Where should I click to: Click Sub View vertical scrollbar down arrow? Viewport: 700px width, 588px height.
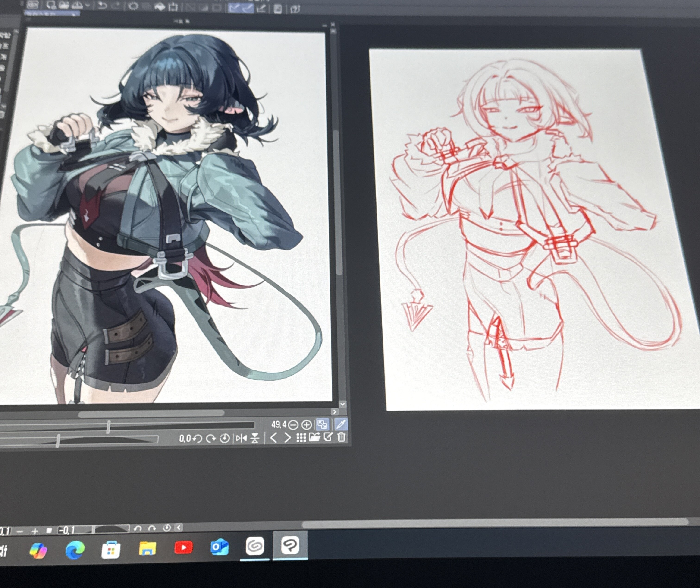pos(342,404)
